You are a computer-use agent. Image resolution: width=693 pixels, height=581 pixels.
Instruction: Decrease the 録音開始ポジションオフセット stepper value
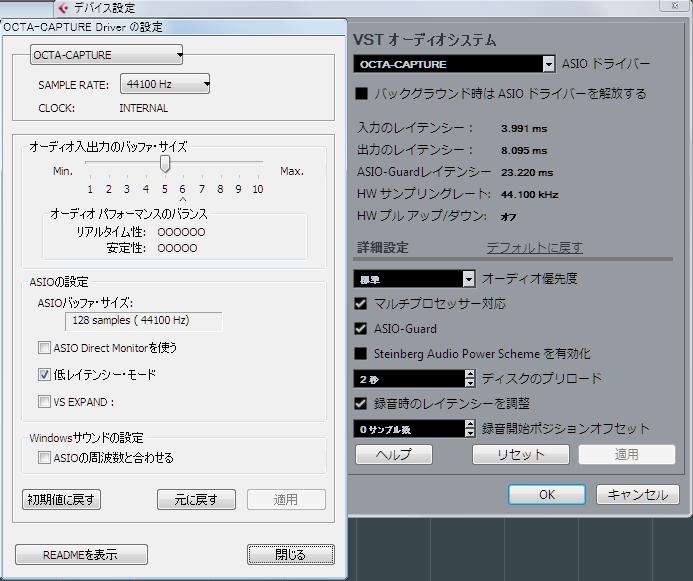coord(470,433)
